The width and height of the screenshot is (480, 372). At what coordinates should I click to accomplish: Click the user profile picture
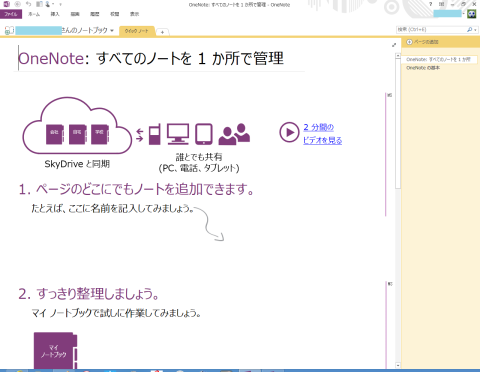pyautogui.click(x=472, y=14)
